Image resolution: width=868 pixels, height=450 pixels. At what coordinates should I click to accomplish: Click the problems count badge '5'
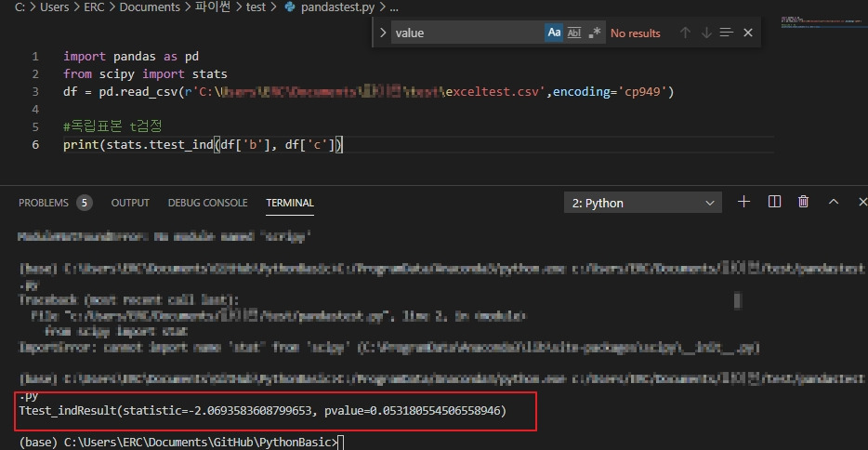tap(85, 203)
